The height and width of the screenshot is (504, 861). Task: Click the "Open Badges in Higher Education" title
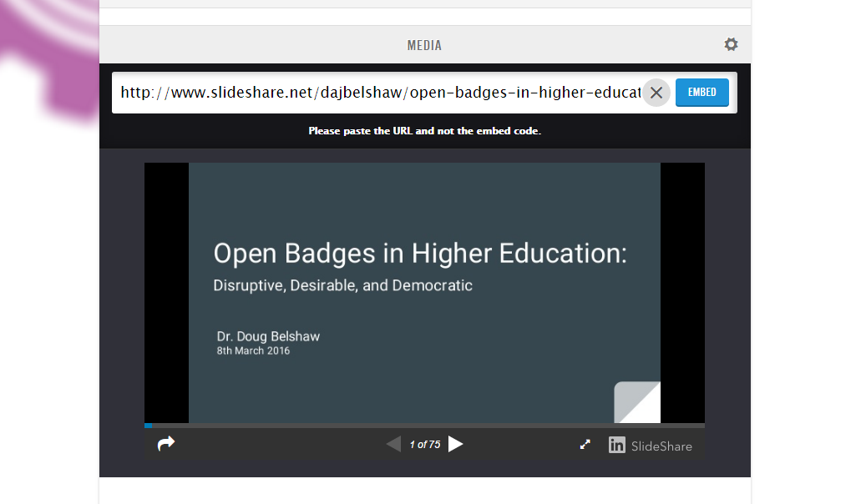[x=419, y=253]
